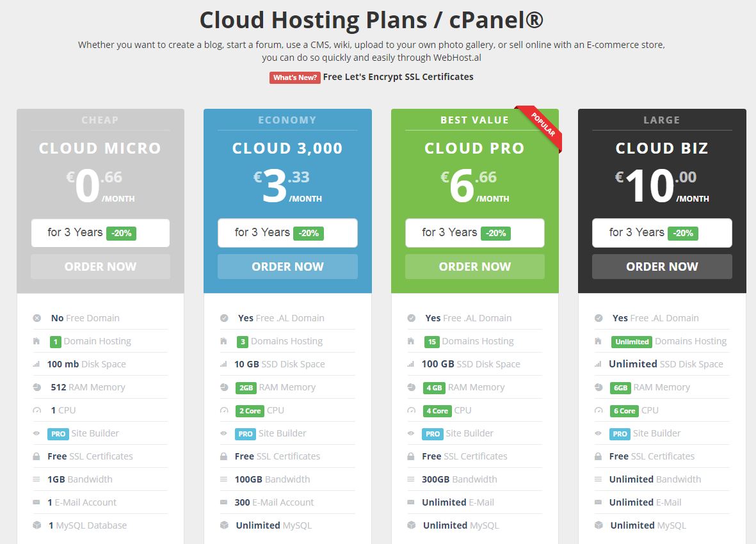Image resolution: width=756 pixels, height=544 pixels.
Task: Click envelope icon beside 1 E-Mail Account
Action: pos(36,502)
